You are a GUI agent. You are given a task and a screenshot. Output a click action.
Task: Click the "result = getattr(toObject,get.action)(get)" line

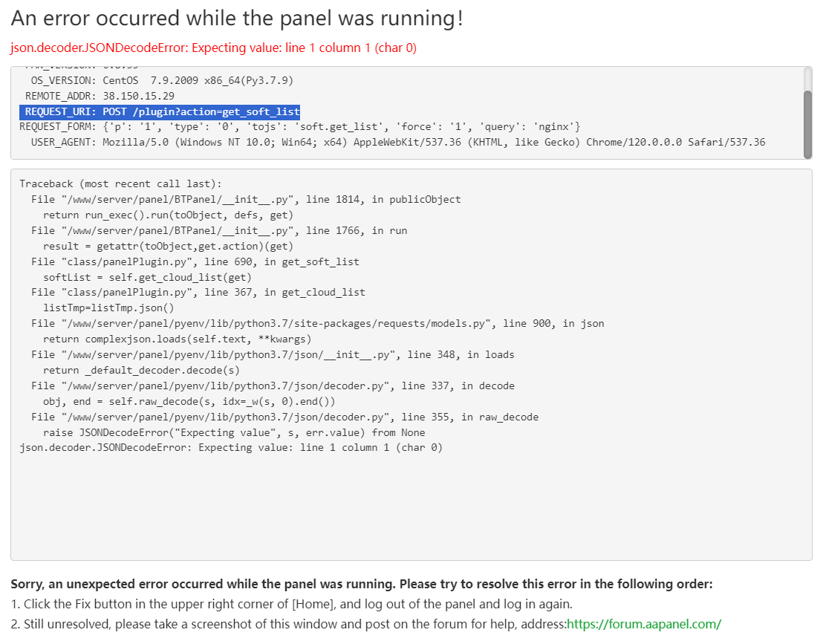tap(168, 246)
